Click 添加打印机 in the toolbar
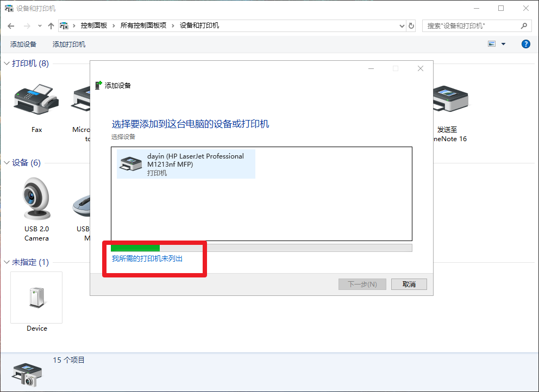 pyautogui.click(x=69, y=45)
